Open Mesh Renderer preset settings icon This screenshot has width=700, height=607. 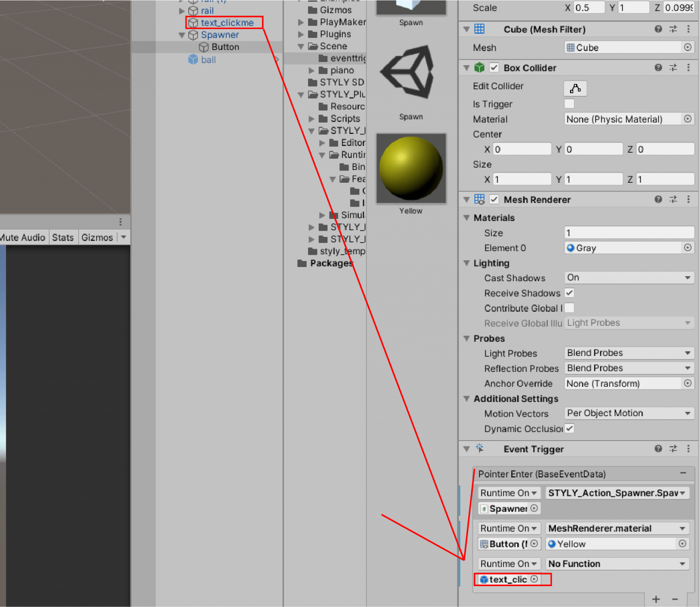pyautogui.click(x=673, y=199)
